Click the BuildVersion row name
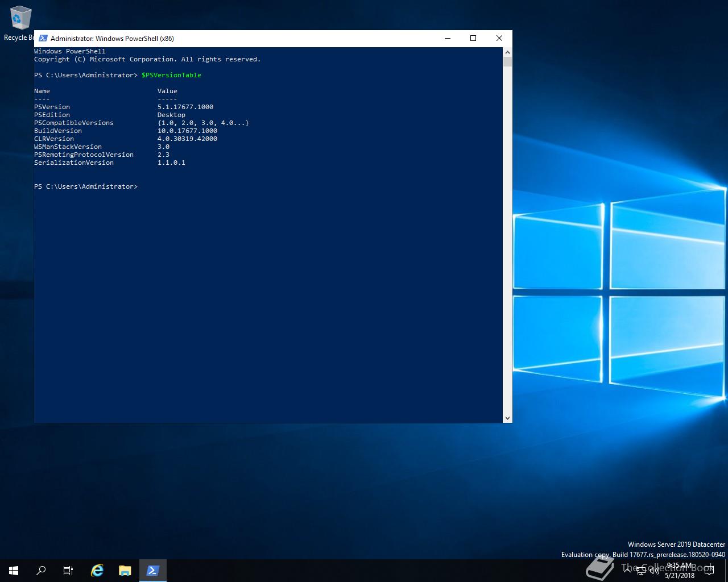Screen dimensions: 728x582 coord(58,131)
